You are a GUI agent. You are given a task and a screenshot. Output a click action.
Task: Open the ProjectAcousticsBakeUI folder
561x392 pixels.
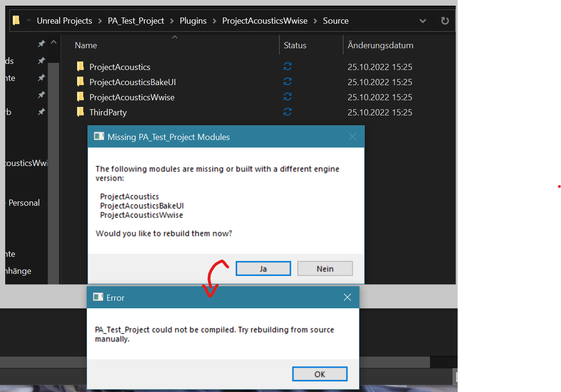[x=132, y=82]
